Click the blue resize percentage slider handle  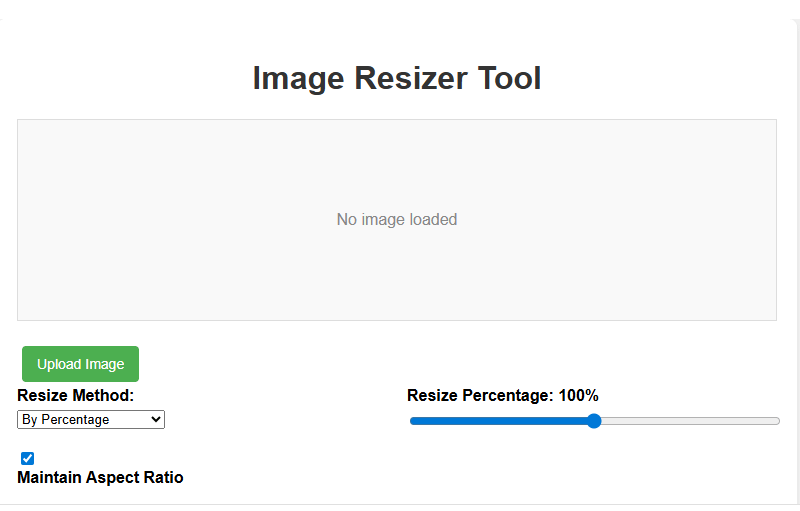tap(594, 421)
